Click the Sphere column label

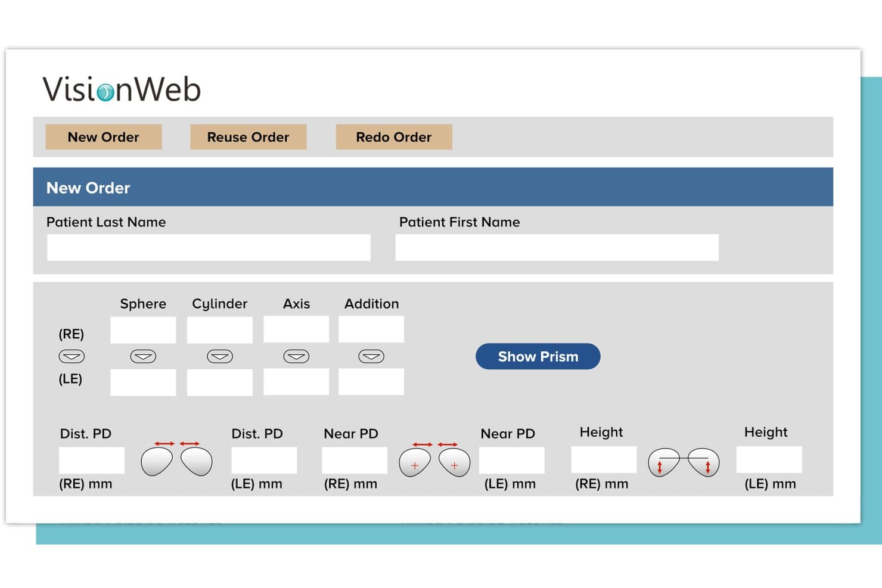pyautogui.click(x=143, y=304)
